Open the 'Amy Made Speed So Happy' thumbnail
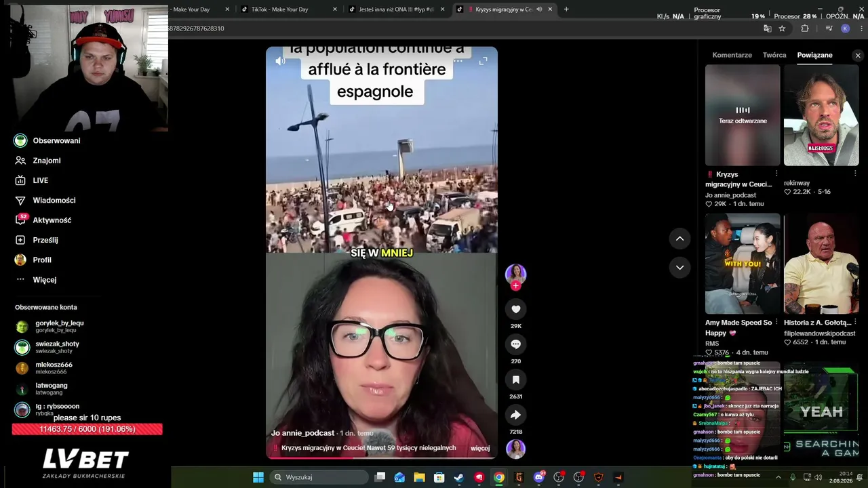 [x=743, y=264]
